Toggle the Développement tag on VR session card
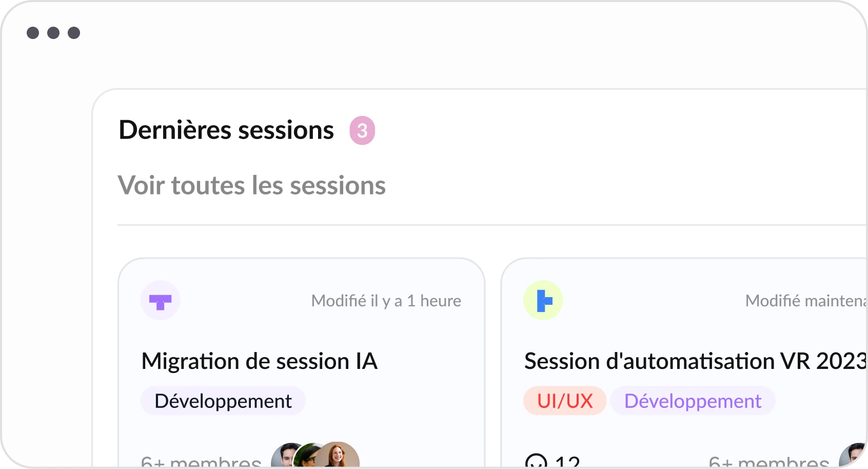868x469 pixels. point(693,401)
